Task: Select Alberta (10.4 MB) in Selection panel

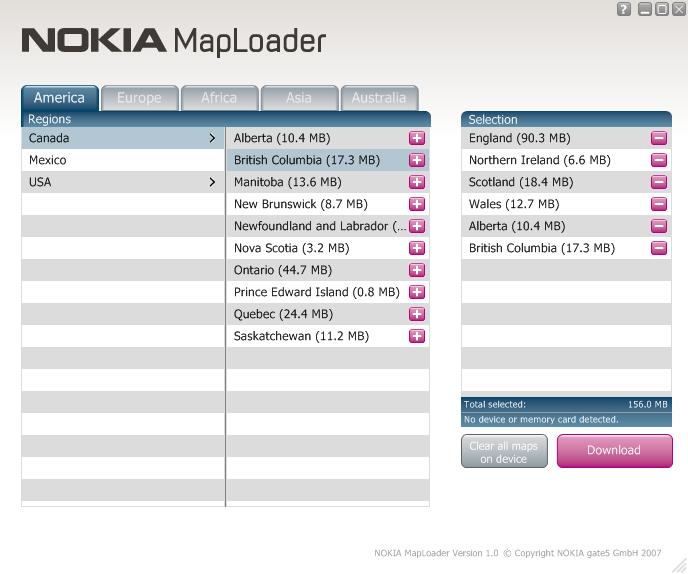Action: tap(566, 226)
